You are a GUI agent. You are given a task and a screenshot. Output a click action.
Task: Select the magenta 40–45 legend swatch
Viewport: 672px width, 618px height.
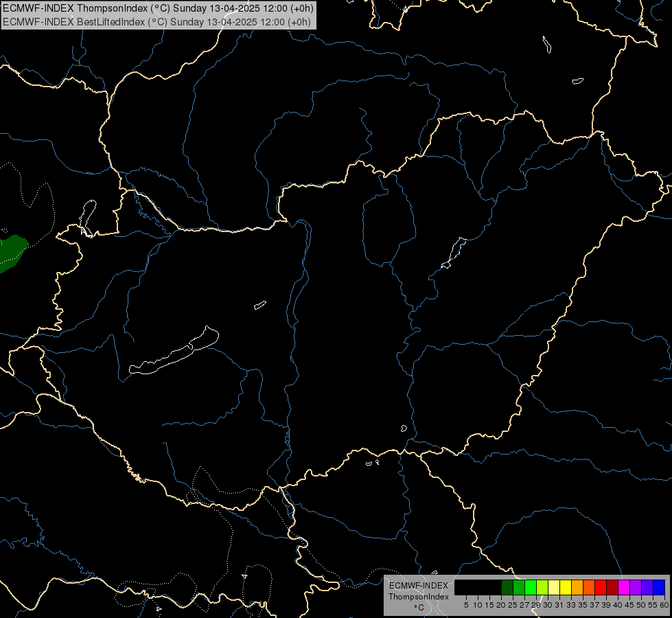coord(624,587)
